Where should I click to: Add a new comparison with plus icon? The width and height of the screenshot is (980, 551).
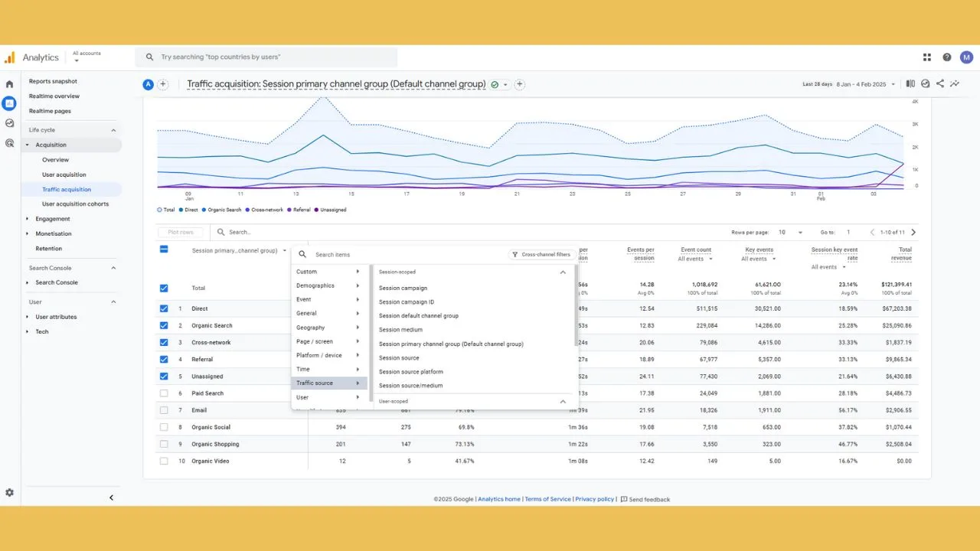163,84
